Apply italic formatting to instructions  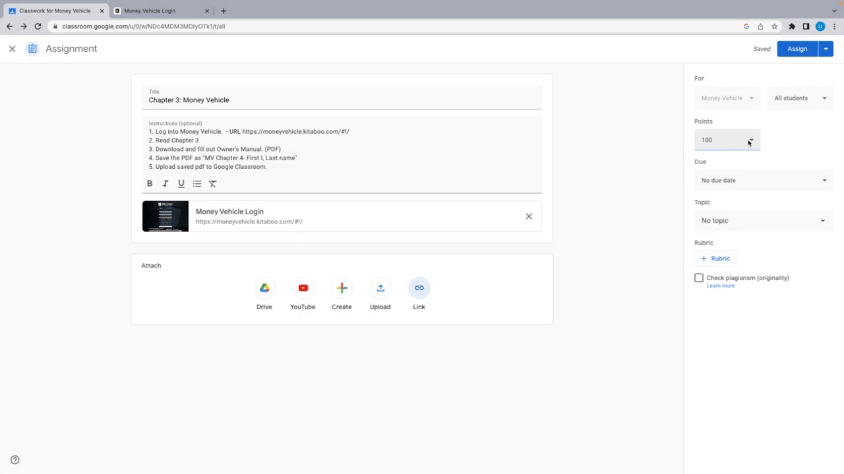point(165,183)
